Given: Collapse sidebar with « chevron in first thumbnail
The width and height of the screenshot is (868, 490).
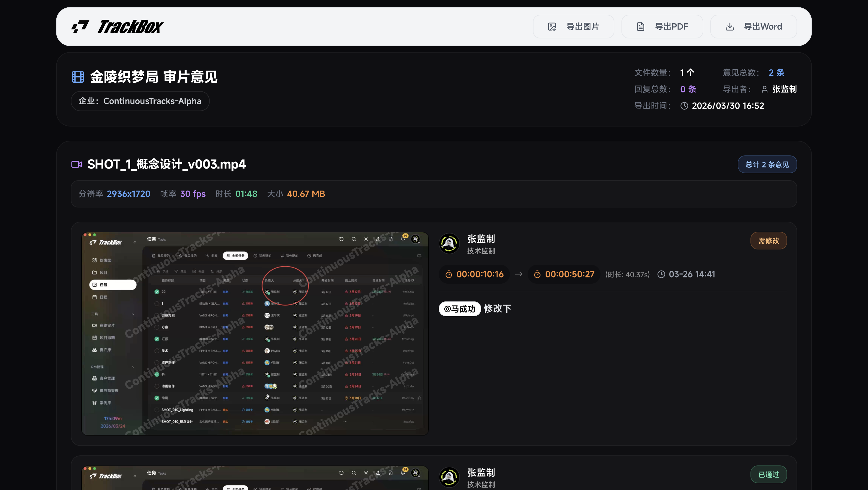Looking at the screenshot, I should pyautogui.click(x=135, y=242).
